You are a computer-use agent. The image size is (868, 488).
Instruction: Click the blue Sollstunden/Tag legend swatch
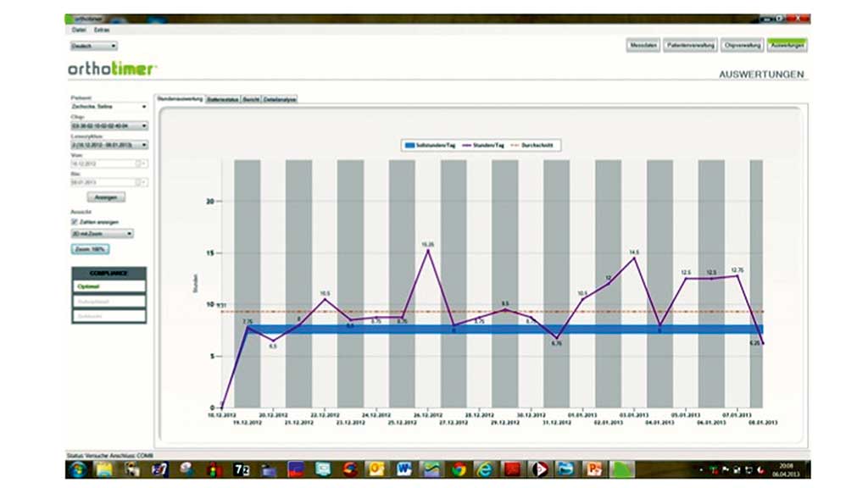(409, 146)
